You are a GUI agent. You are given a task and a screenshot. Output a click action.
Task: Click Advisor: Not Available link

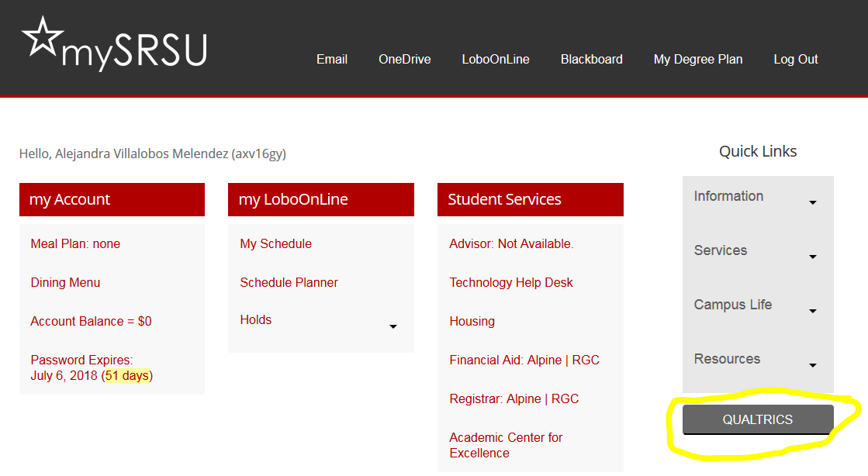point(511,243)
